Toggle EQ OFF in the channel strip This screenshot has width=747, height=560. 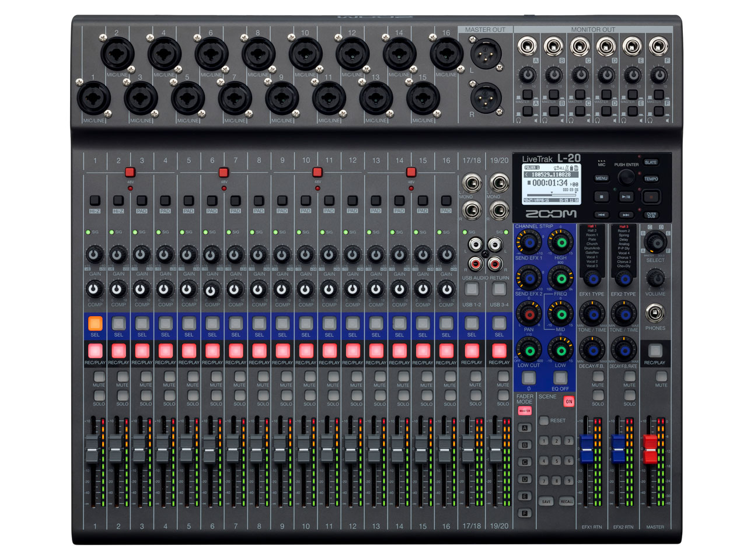(561, 378)
